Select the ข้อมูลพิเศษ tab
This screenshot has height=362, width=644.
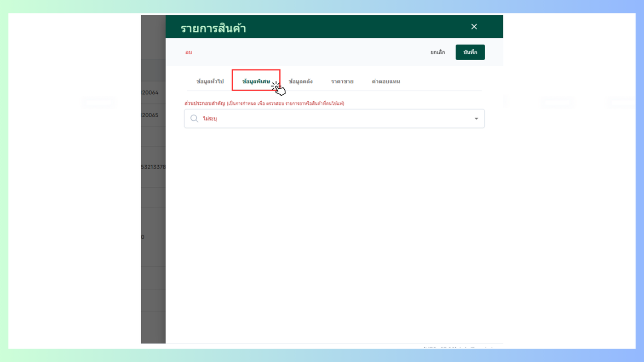(256, 81)
